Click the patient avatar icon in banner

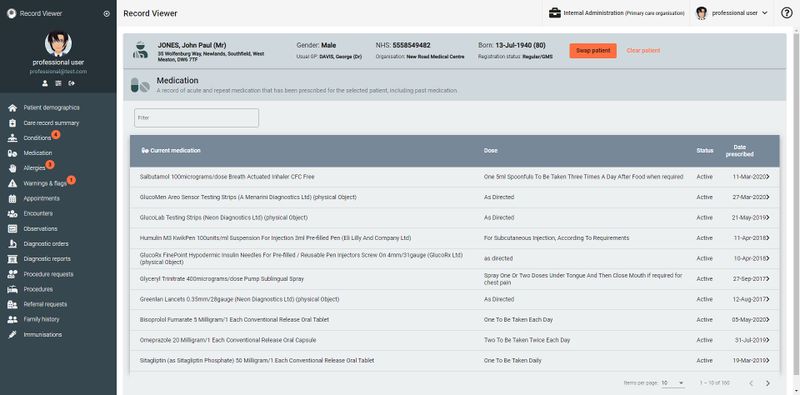[x=140, y=51]
